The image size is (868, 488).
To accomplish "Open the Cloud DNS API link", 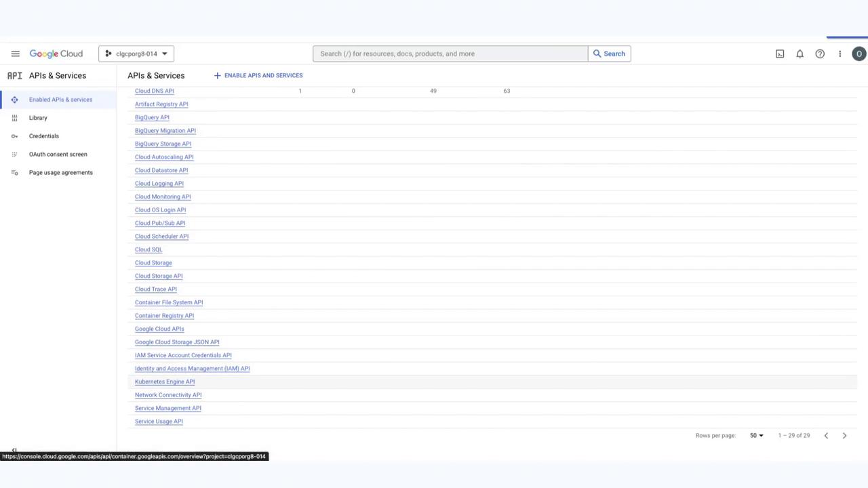I will pyautogui.click(x=155, y=91).
